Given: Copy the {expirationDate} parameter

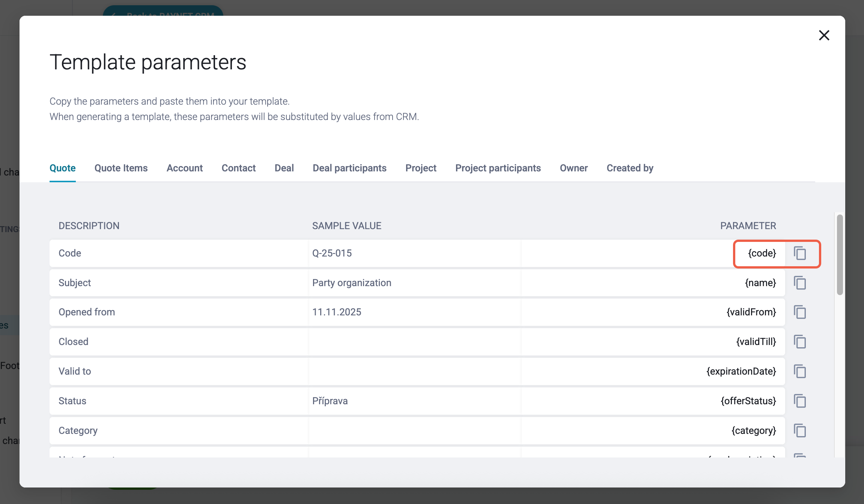Looking at the screenshot, I should click(800, 372).
